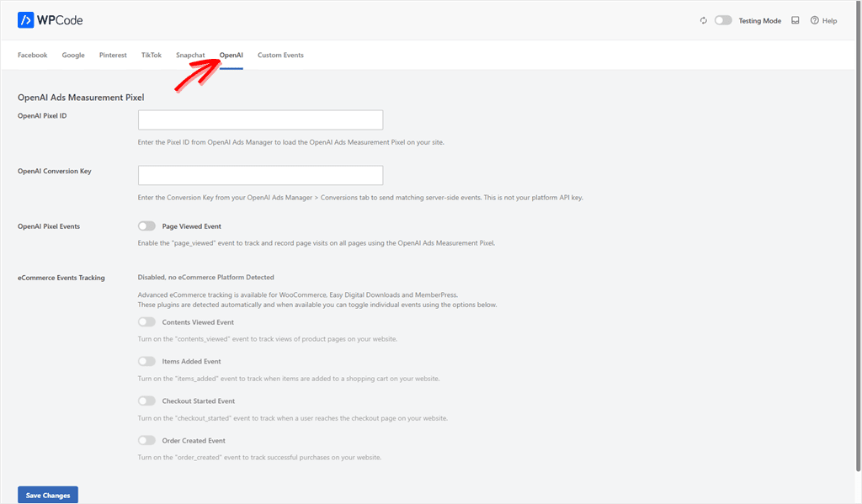Click the refresh arrows icon near Testing Mode
The width and height of the screenshot is (862, 504).
703,20
